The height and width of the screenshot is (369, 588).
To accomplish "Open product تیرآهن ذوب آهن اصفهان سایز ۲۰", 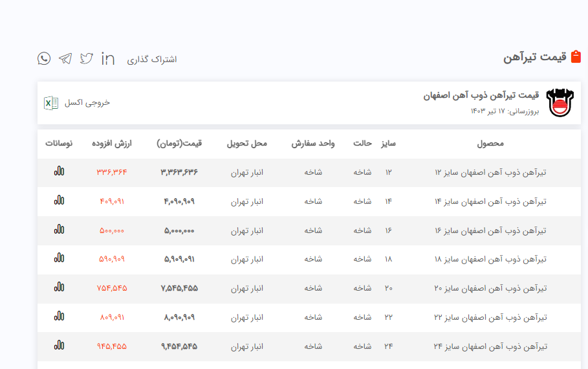I will (x=490, y=288).
